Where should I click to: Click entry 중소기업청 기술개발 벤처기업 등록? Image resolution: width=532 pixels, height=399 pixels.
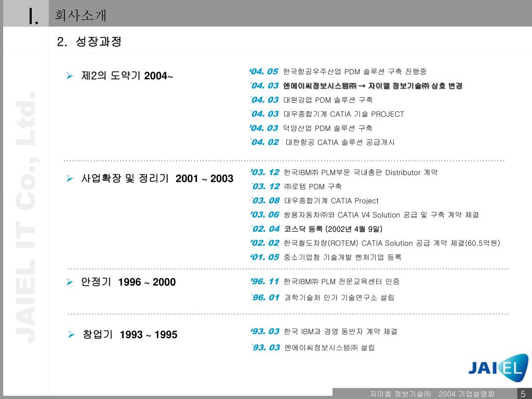[343, 257]
